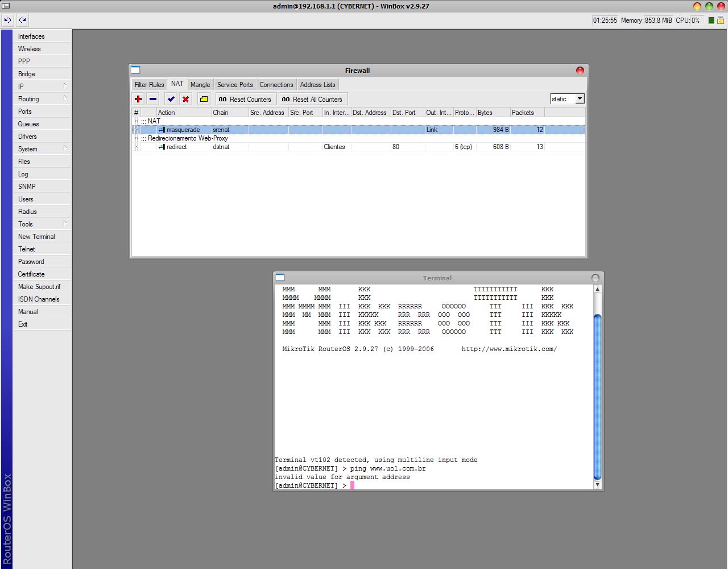Click the Terminal scrollbar up arrow

pyautogui.click(x=597, y=289)
